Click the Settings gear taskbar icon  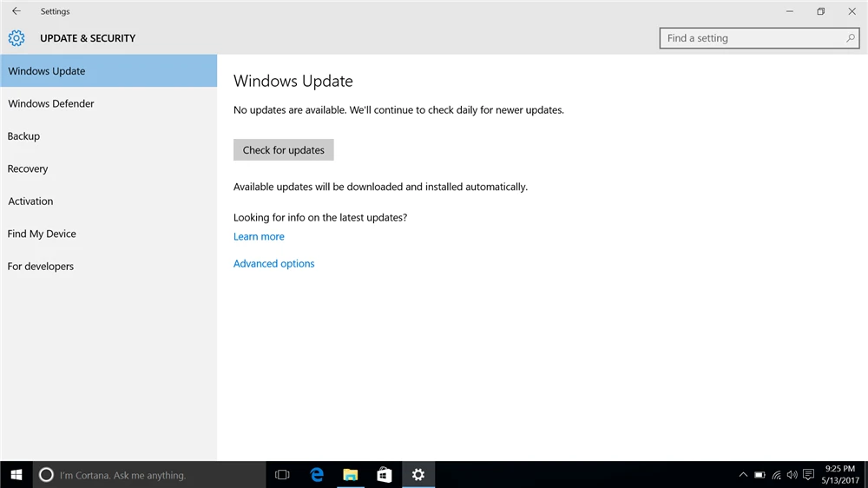tap(418, 475)
